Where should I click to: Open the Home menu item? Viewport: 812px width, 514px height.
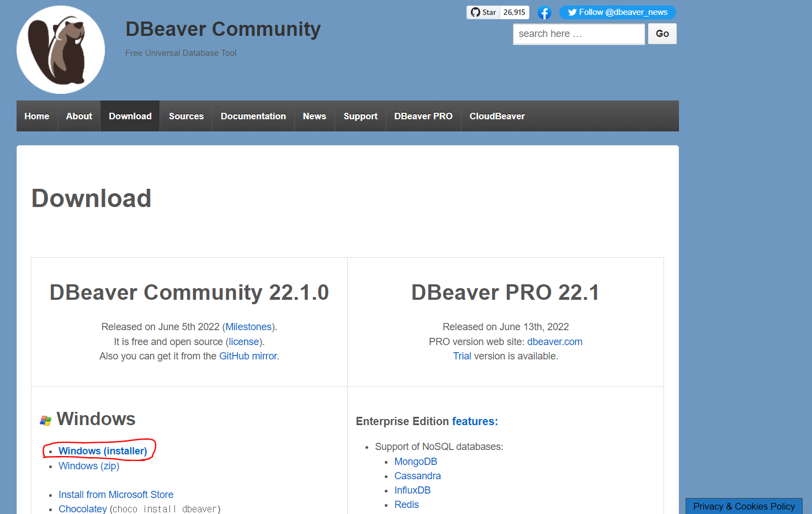point(37,116)
